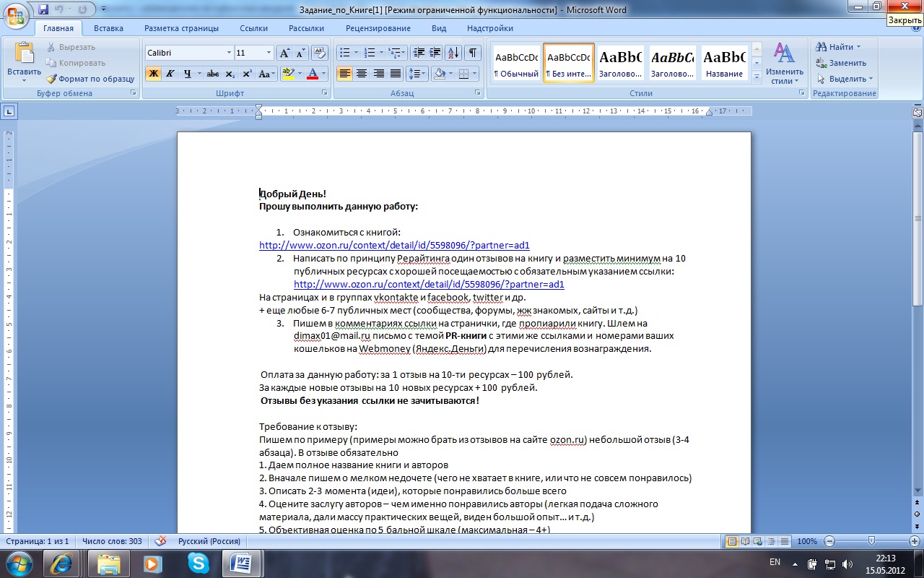The image size is (924, 578).
Task: Toggle underline (Ч) formatting
Action: click(188, 74)
